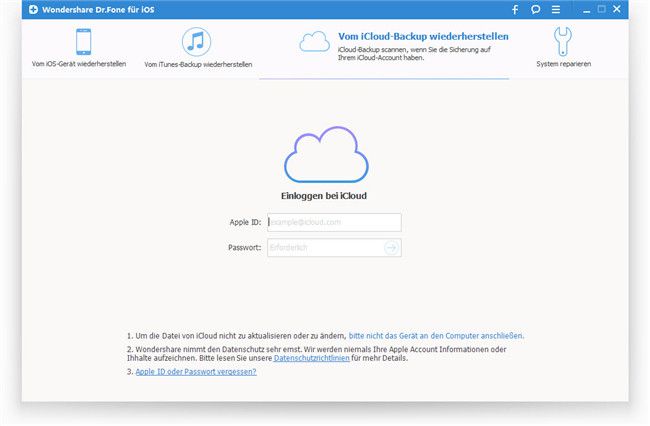The height and width of the screenshot is (426, 650).
Task: Click note 2 about Wondershare Datenschutz
Action: pyautogui.click(x=317, y=353)
